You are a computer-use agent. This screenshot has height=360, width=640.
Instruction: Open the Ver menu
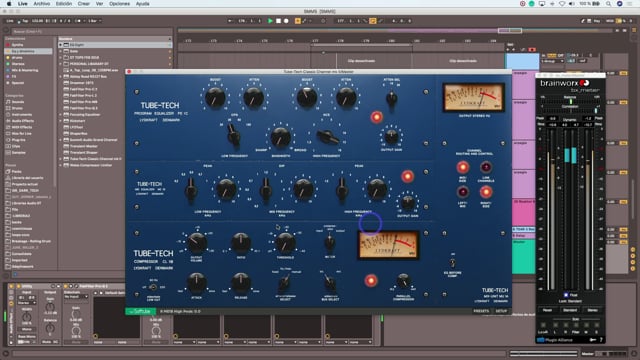point(99,4)
